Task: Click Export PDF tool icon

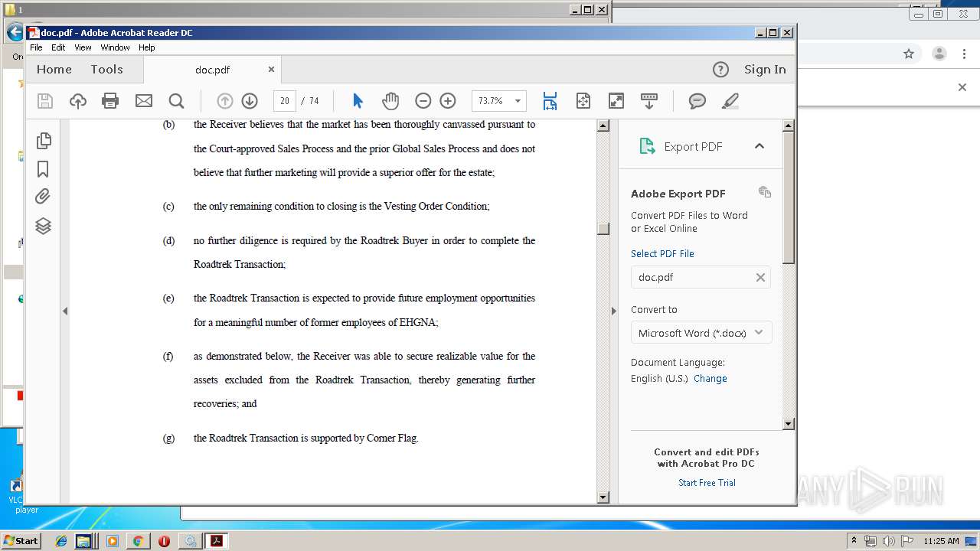Action: [648, 146]
